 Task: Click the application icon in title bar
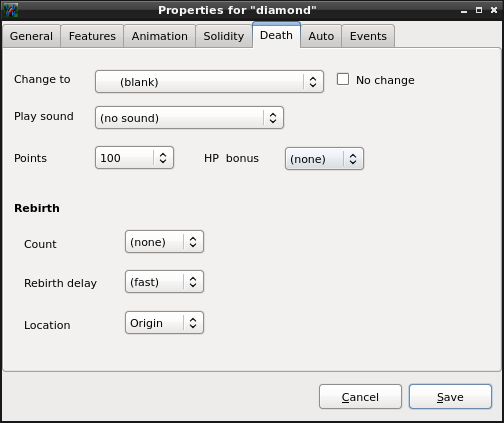point(10,10)
